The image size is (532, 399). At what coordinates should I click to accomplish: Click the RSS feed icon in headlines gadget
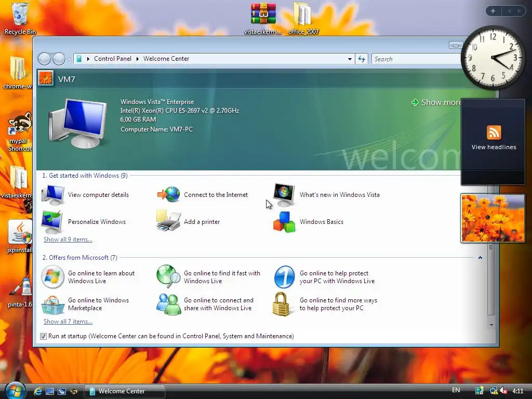[x=494, y=132]
